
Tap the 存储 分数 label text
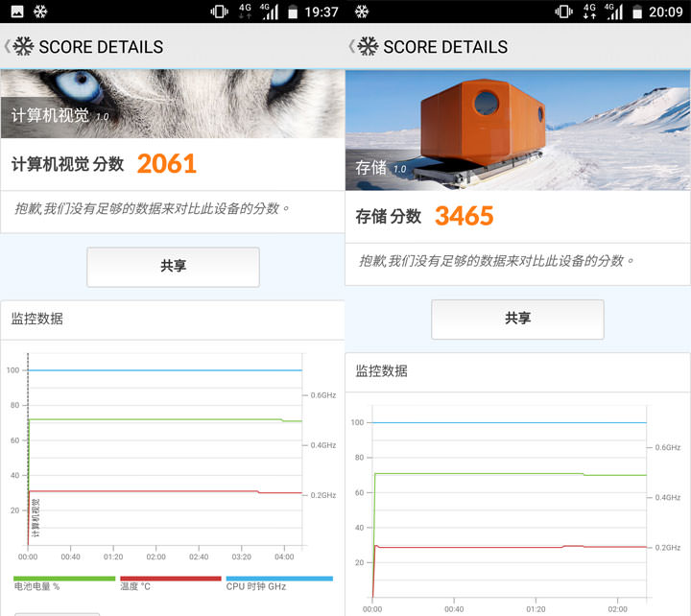coord(389,216)
